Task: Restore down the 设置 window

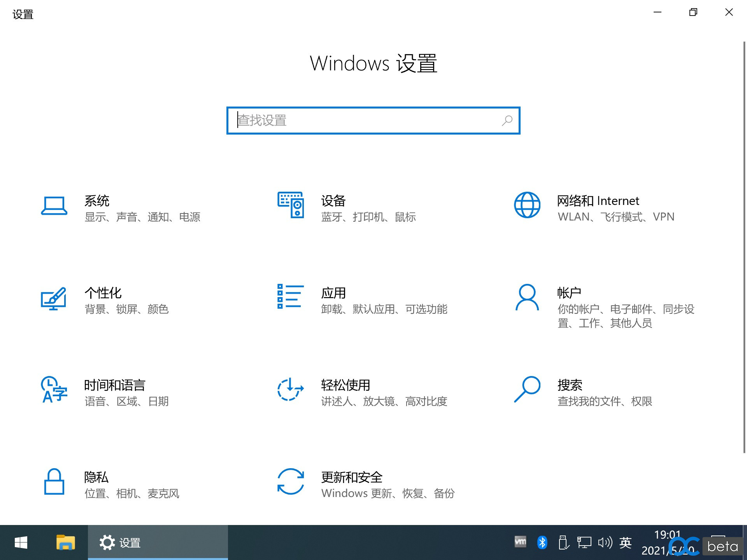Action: [x=693, y=12]
